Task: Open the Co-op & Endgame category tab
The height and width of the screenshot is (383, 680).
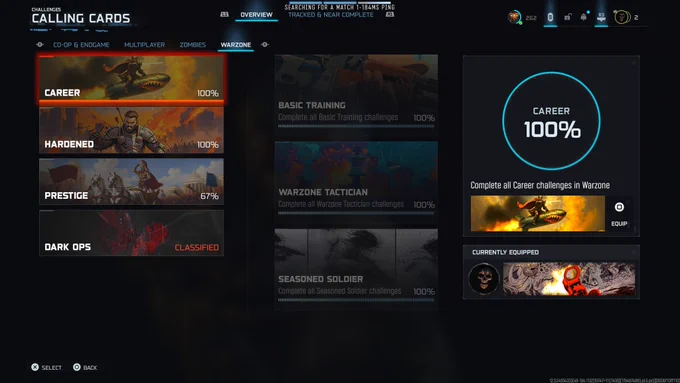Action: 81,45
